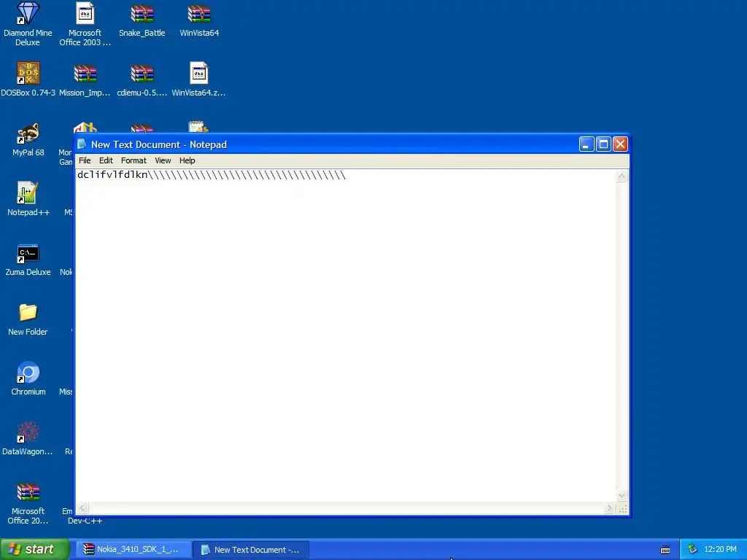This screenshot has width=747, height=560.
Task: Select the Diamond Mine Deluxe desktop icon
Action: point(28,24)
